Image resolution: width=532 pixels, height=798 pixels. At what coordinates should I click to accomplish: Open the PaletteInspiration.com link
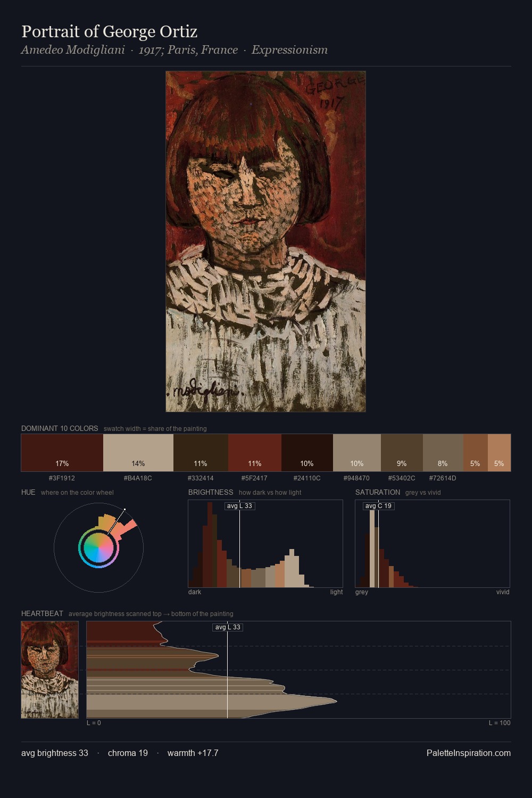click(x=469, y=753)
